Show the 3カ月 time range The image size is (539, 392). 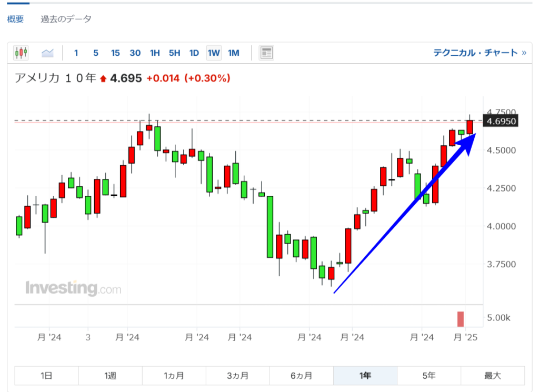[x=238, y=376]
